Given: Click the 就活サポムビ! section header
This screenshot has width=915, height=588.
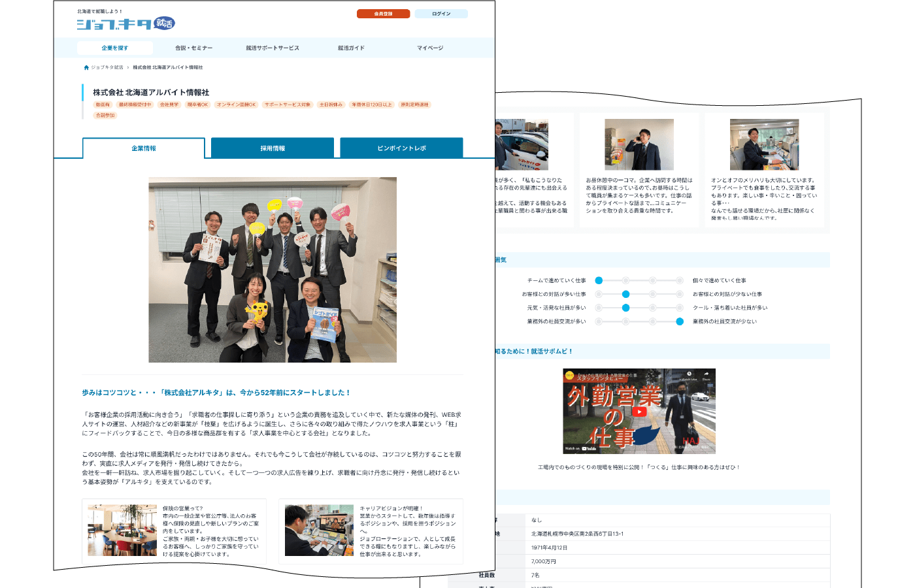Looking at the screenshot, I should pyautogui.click(x=663, y=351).
